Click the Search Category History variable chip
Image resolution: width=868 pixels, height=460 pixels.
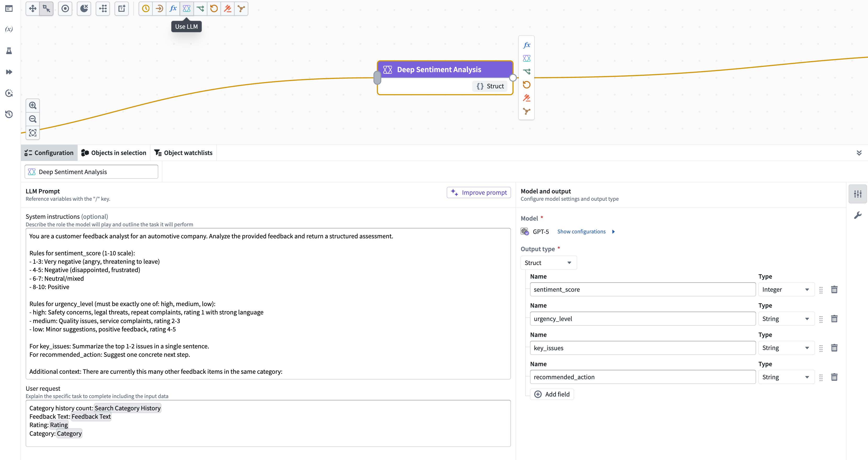pyautogui.click(x=127, y=408)
